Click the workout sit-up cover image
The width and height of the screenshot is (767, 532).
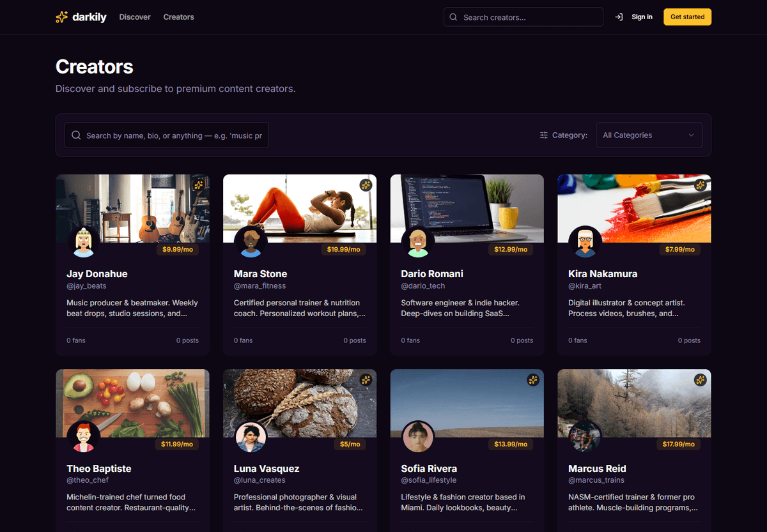click(300, 208)
